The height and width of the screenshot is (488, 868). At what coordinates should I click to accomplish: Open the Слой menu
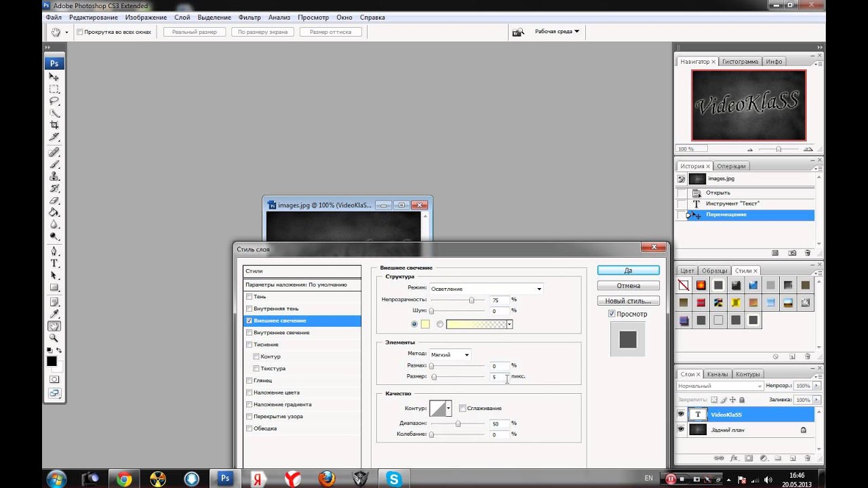click(182, 17)
